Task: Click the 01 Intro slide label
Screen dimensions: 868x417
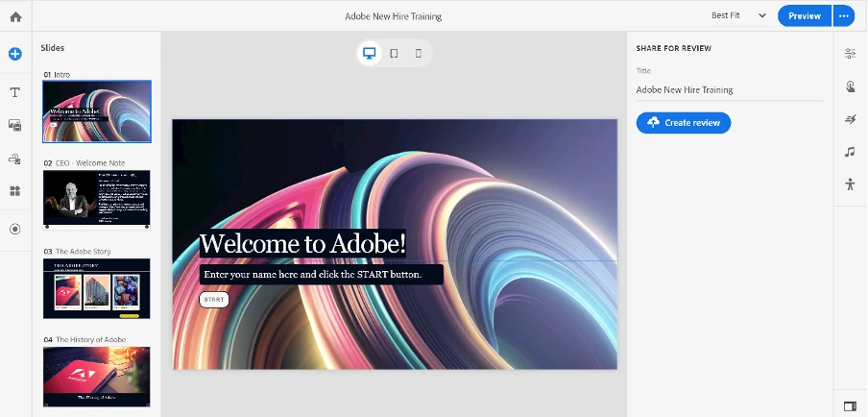Action: point(57,74)
